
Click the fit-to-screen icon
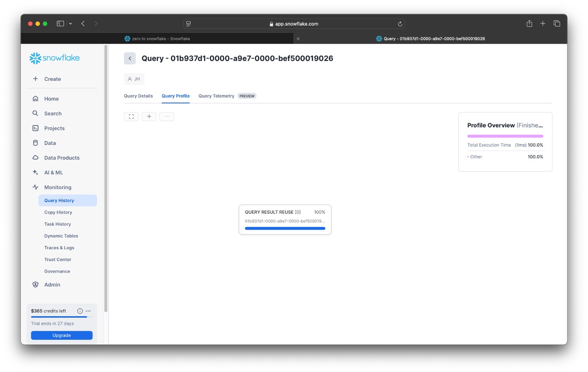tap(131, 116)
